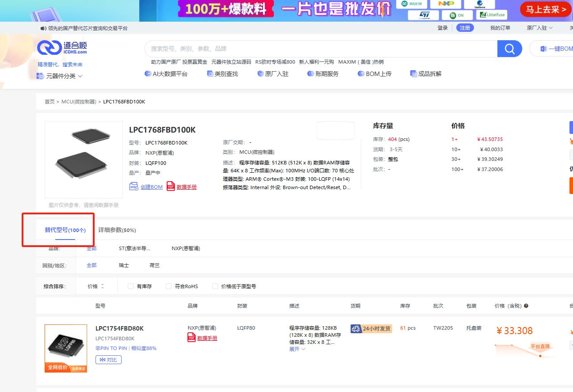Filter brand by ST(意法半导...
The image size is (573, 392).
coord(134,248)
